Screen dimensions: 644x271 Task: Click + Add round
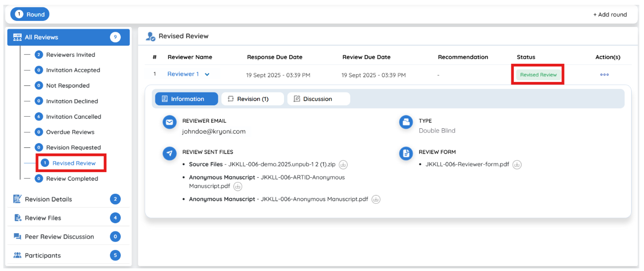610,14
